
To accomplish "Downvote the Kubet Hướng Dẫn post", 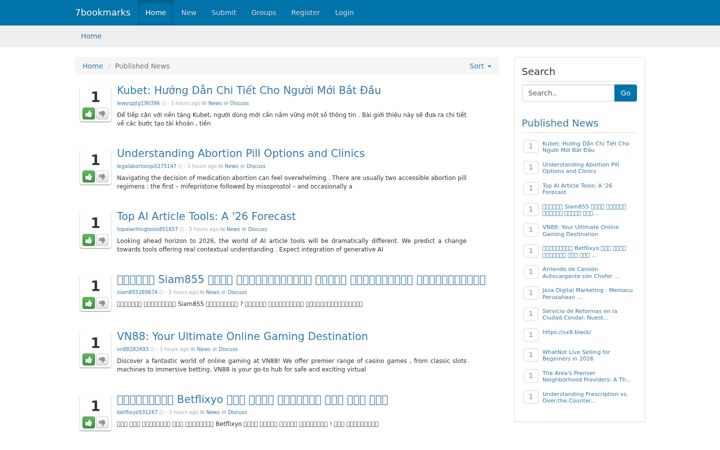I will click(102, 113).
